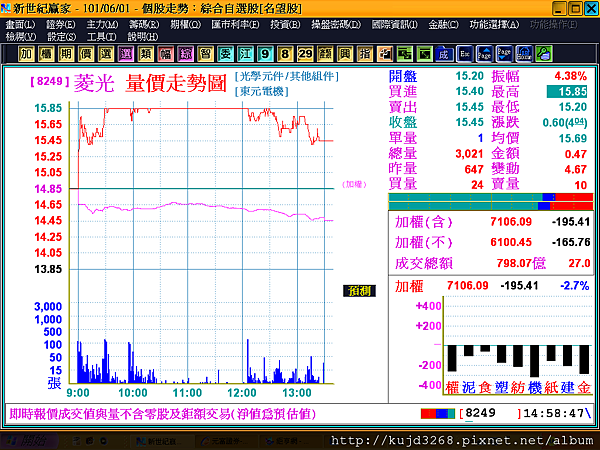Click the 新世紀贏家 taskbar button

click(161, 441)
